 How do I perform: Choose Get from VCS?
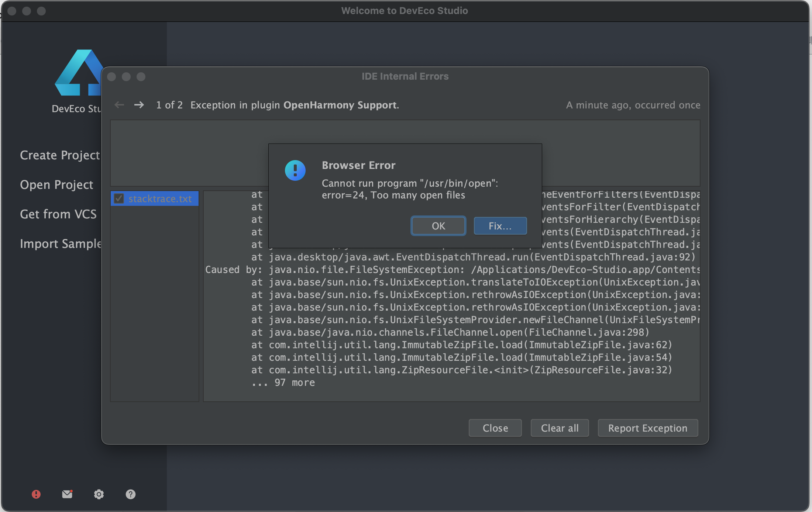click(x=58, y=214)
